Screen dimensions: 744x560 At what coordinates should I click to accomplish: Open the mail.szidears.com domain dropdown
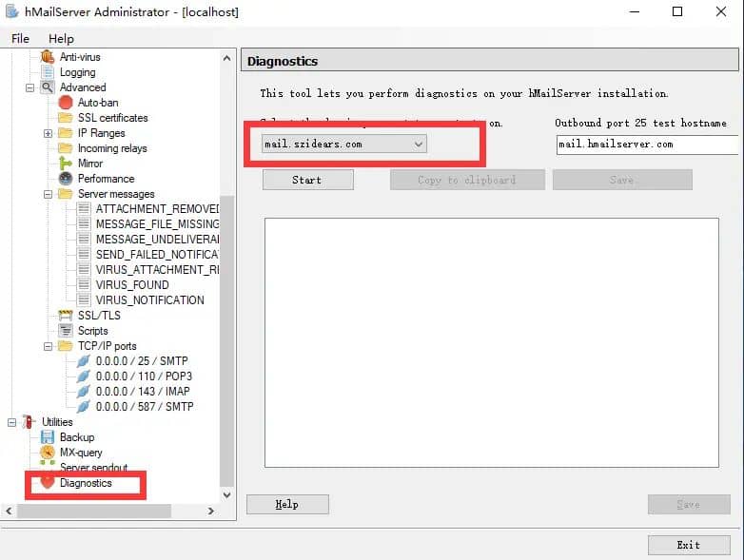tap(418, 144)
